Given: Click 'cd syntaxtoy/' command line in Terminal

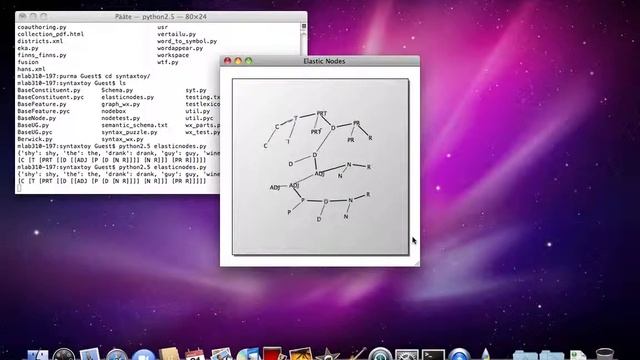Looking at the screenshot, I should [127, 76].
